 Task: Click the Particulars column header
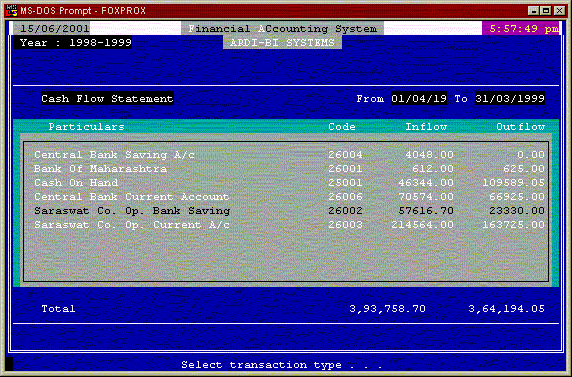[x=86, y=127]
